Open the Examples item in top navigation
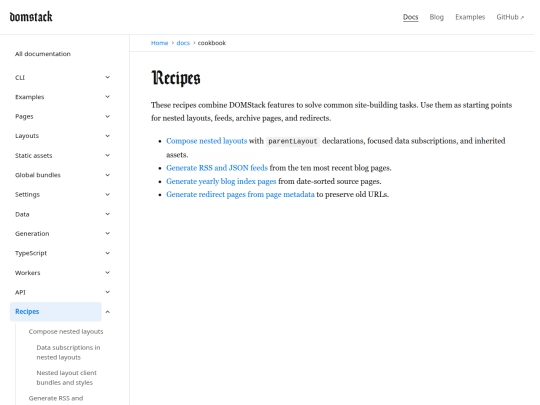540x405 pixels. pos(470,17)
